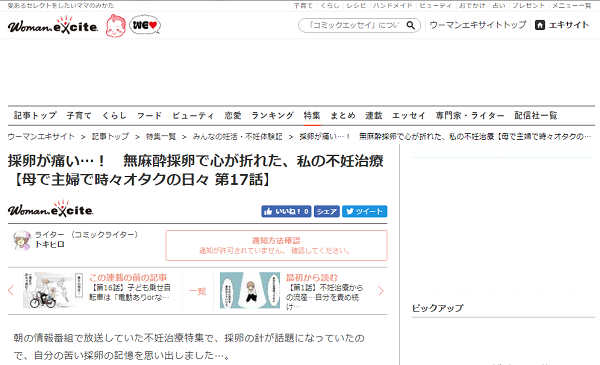Select 連載 in navigation bar
Image resolution: width=600 pixels, height=365 pixels.
(x=373, y=115)
